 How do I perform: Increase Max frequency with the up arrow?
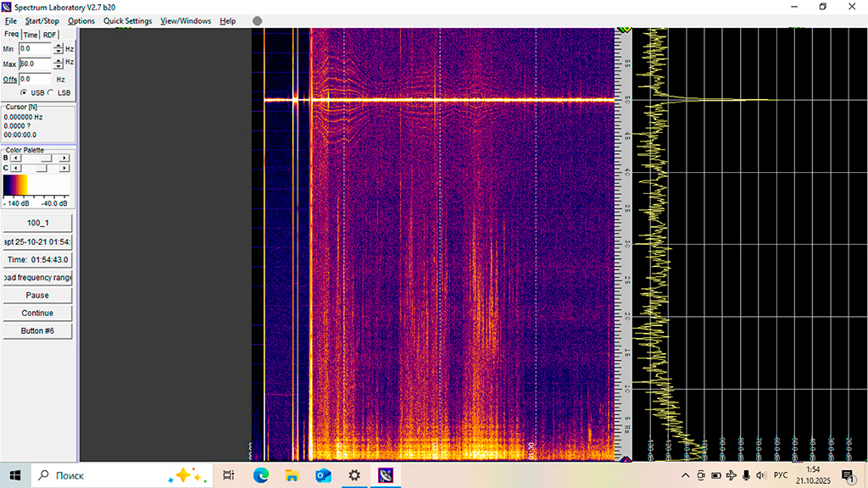click(x=58, y=61)
